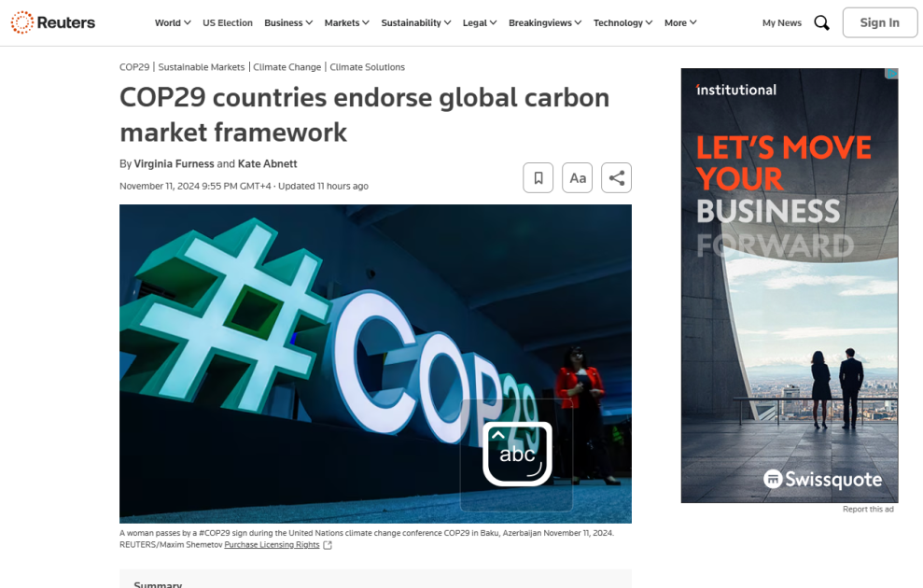The width and height of the screenshot is (923, 588).
Task: Open author Virginia Furness's page
Action: [175, 163]
